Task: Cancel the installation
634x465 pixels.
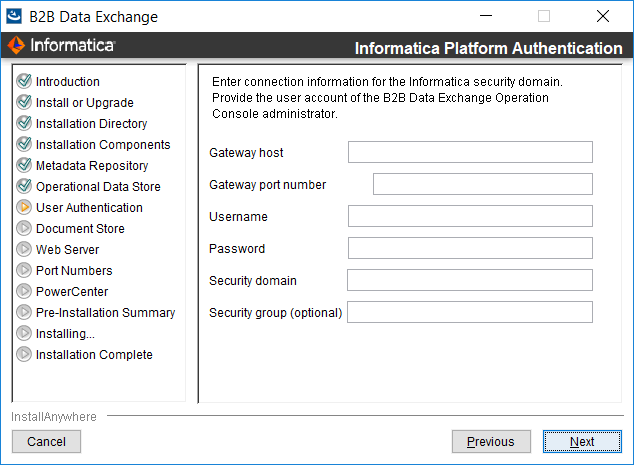Action: (x=46, y=441)
